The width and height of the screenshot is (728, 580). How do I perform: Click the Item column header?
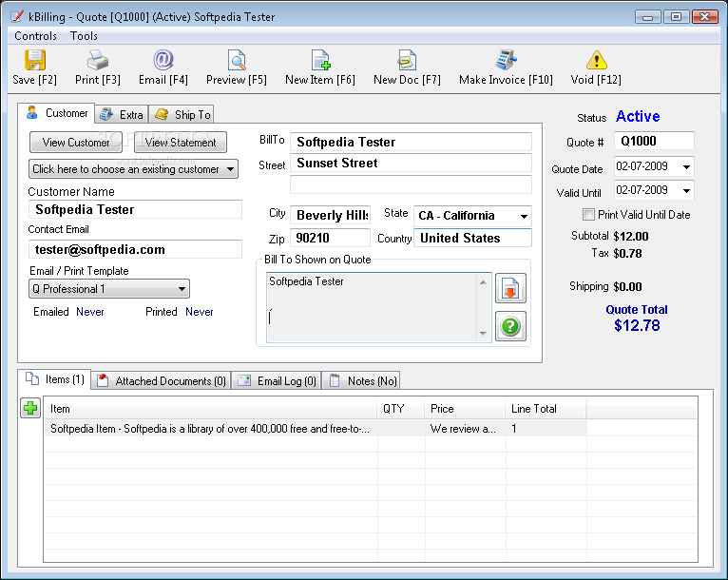(x=210, y=409)
